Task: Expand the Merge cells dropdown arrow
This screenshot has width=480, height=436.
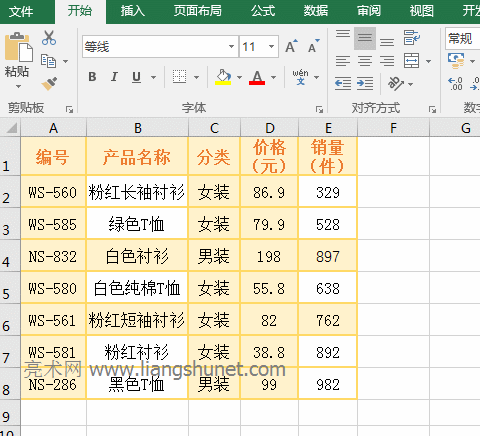Action: (429, 61)
